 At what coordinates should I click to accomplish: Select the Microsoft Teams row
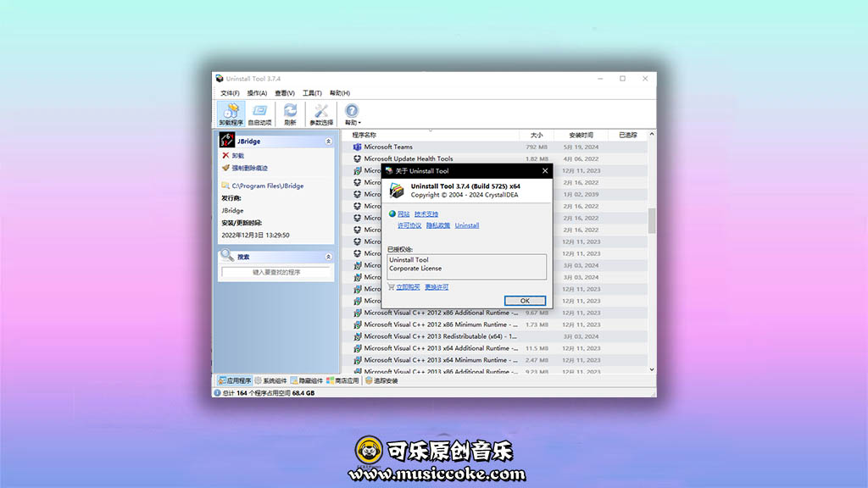click(x=495, y=147)
